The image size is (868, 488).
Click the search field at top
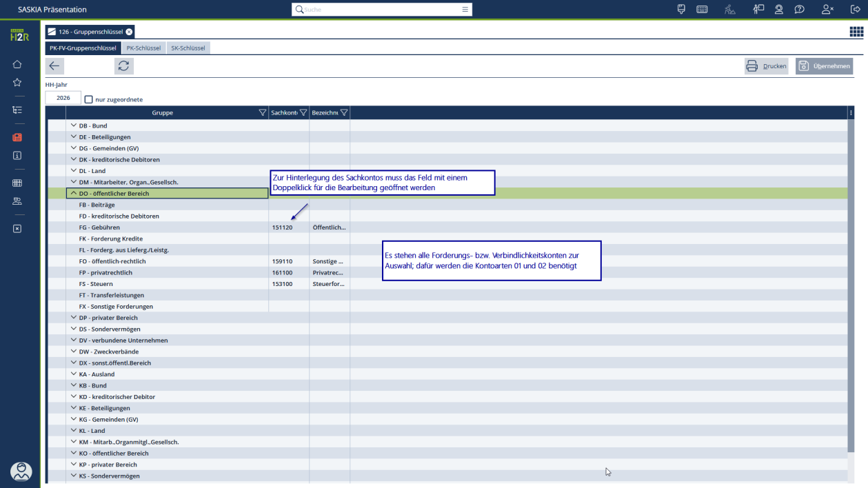382,10
